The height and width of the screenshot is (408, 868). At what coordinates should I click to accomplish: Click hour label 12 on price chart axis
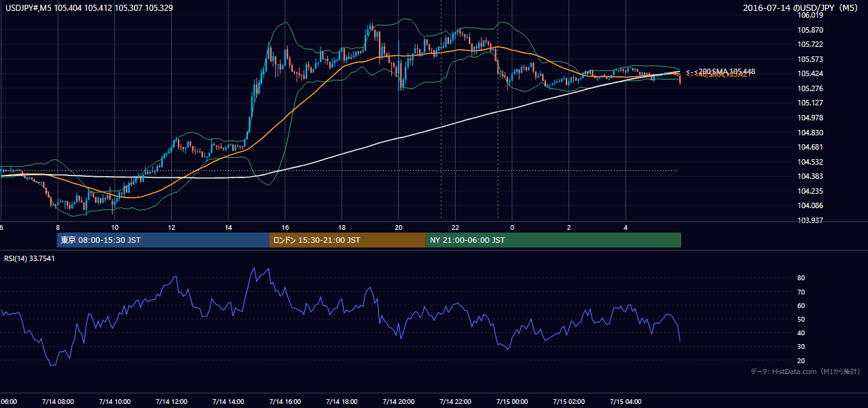[x=172, y=227]
